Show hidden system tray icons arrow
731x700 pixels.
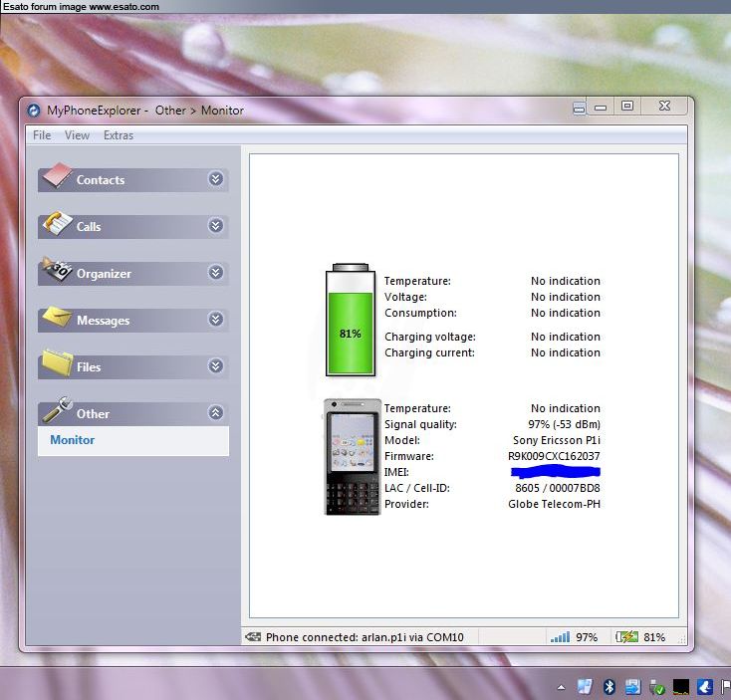click(x=561, y=687)
